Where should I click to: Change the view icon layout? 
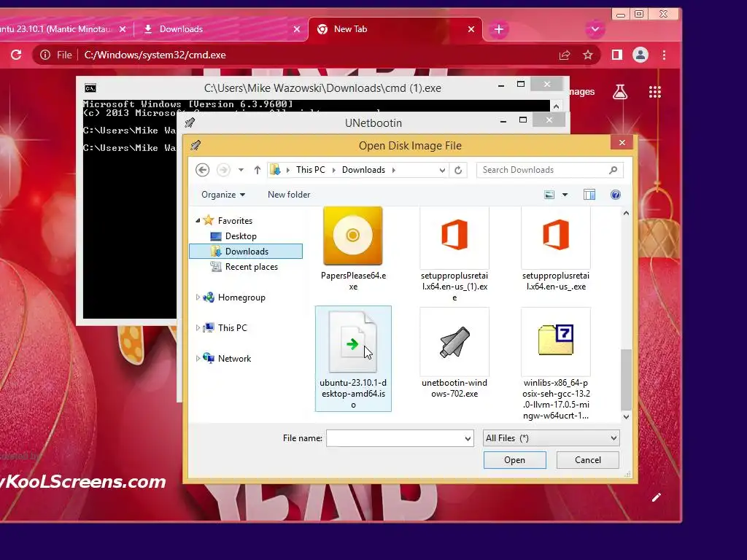549,195
